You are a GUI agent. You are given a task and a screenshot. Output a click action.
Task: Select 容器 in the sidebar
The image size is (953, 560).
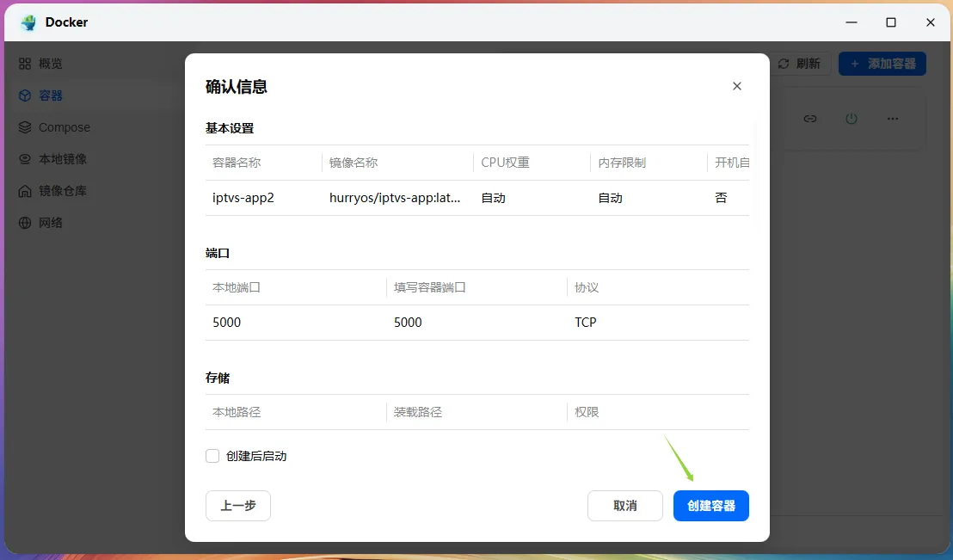(x=51, y=95)
